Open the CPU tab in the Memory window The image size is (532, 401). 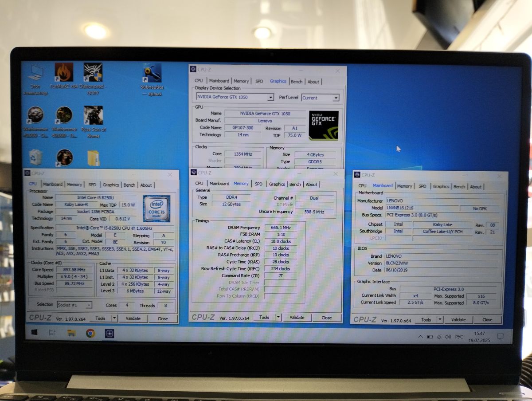coord(199,183)
